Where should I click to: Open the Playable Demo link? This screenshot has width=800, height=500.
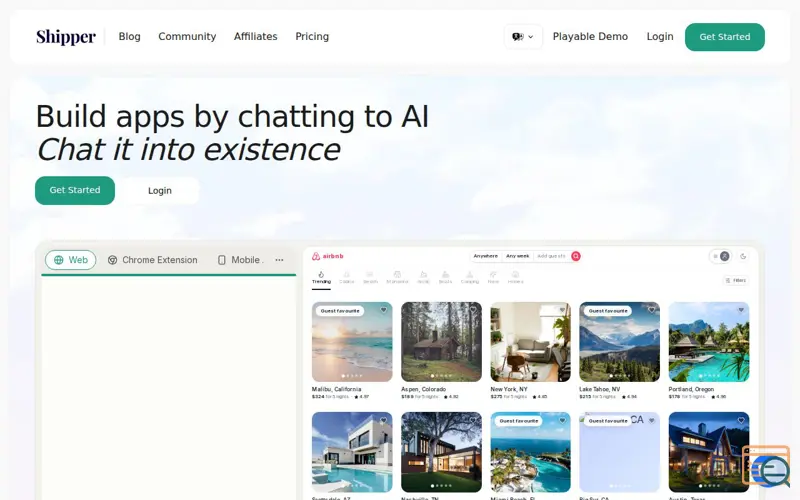tap(590, 37)
